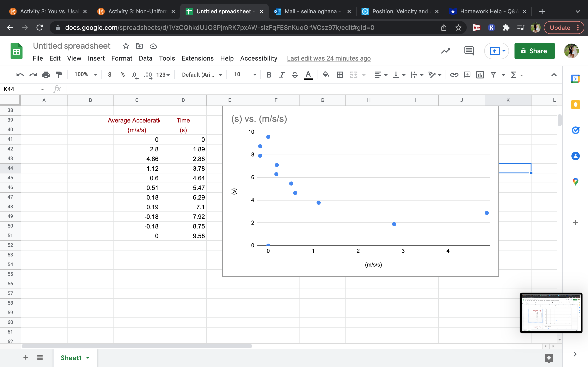Click the K44 name box field
588x367 pixels.
(x=21, y=89)
